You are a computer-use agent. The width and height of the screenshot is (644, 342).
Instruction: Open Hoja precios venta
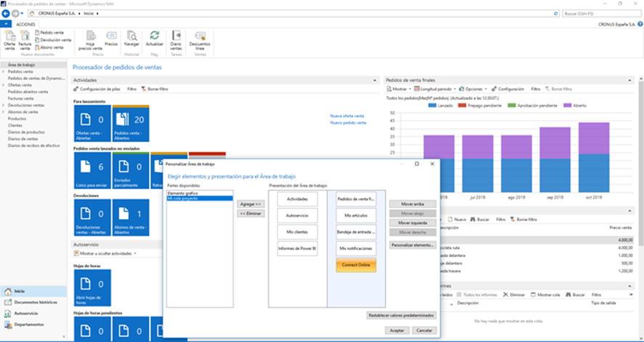click(x=90, y=40)
